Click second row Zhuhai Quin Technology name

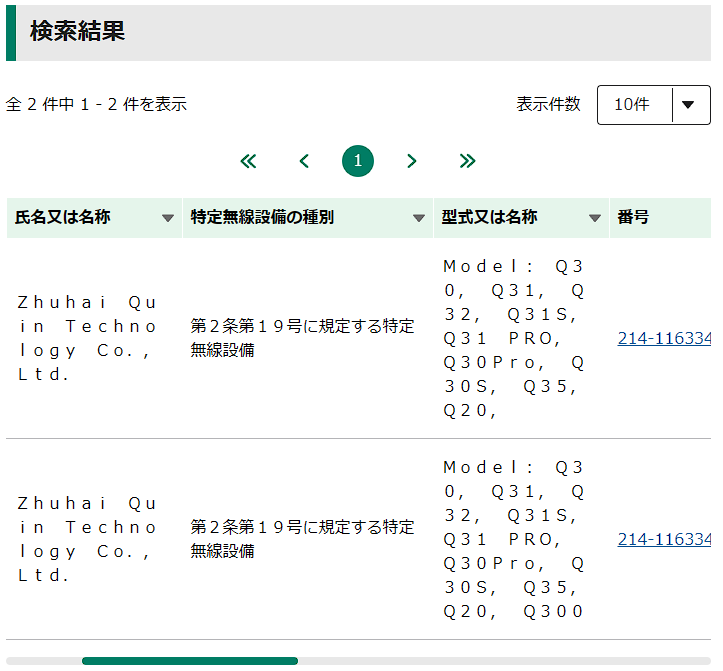[x=88, y=539]
